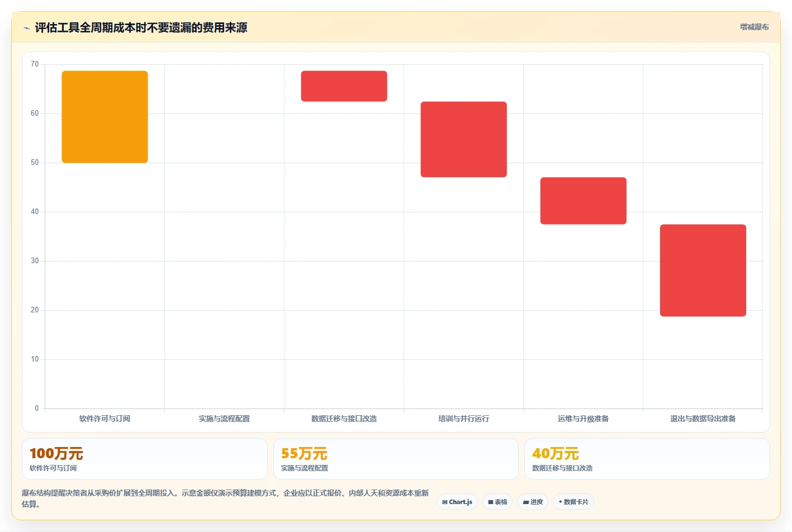Screen dimensions: 792x532
Task: Open the 40万元 data card
Action: coord(647,459)
